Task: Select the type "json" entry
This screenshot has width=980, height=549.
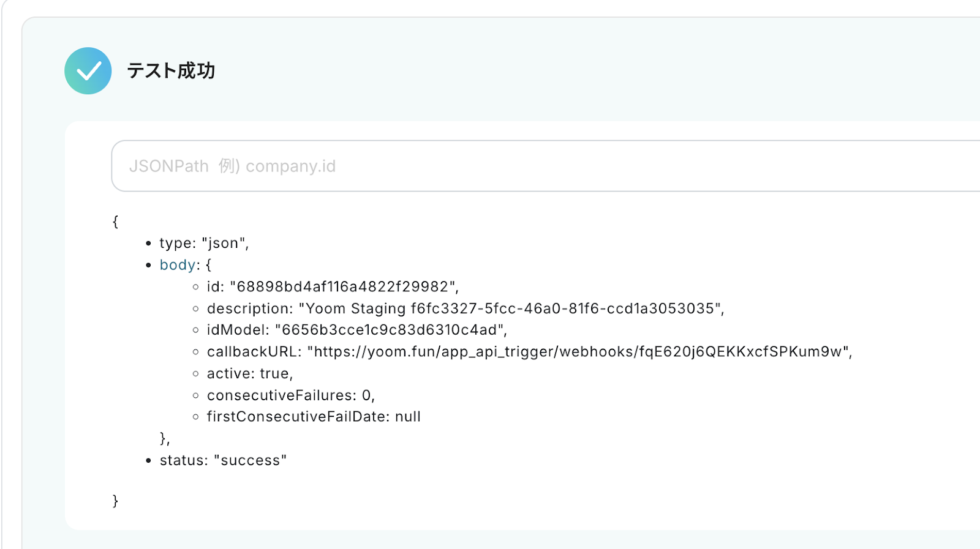Action: [x=204, y=244]
